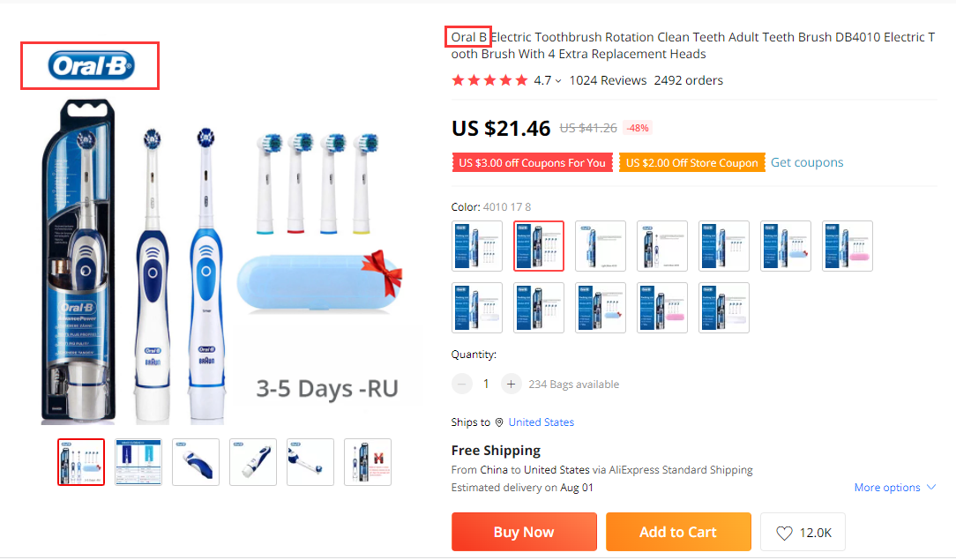This screenshot has height=560, width=956.
Task: Click the Oral-B logo on product image
Action: 91,66
